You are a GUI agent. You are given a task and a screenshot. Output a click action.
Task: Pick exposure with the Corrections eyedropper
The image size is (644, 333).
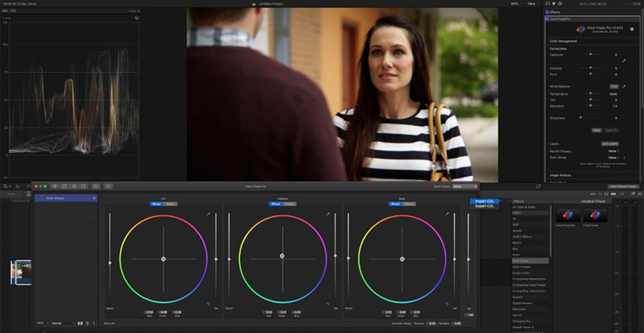[x=623, y=61]
